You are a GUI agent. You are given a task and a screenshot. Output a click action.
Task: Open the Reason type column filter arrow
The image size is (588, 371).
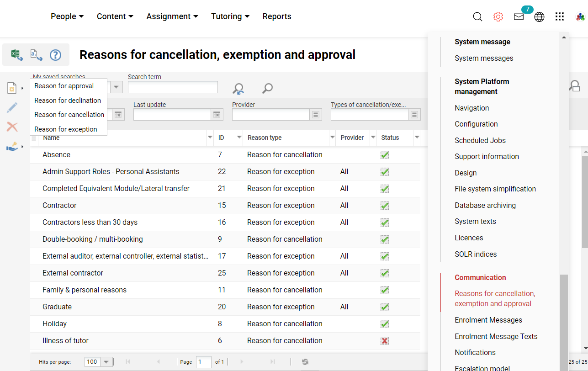pyautogui.click(x=332, y=138)
